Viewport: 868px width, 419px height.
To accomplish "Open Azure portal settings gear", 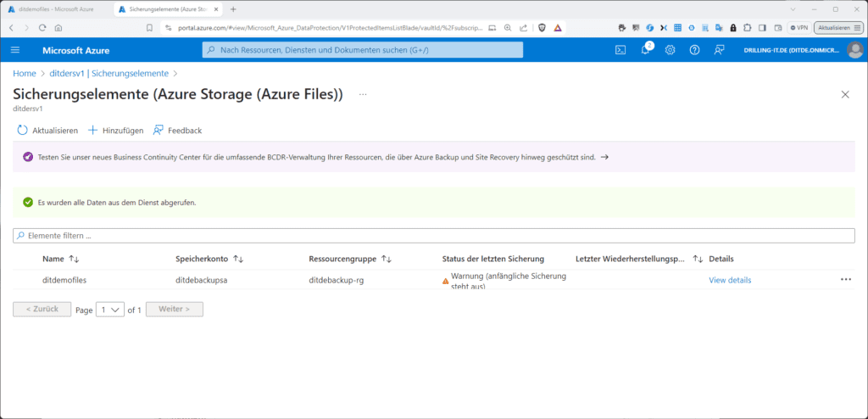I will [x=670, y=50].
